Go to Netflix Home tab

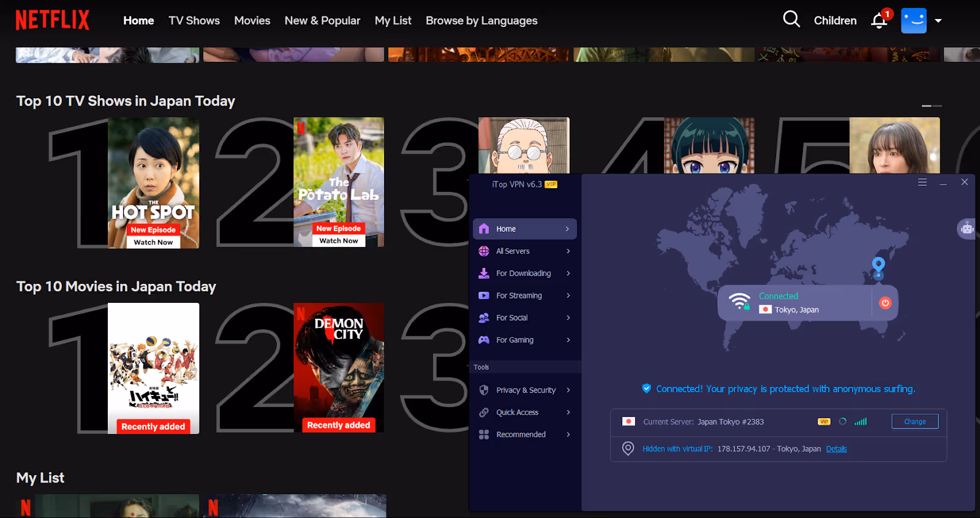pyautogui.click(x=138, y=20)
